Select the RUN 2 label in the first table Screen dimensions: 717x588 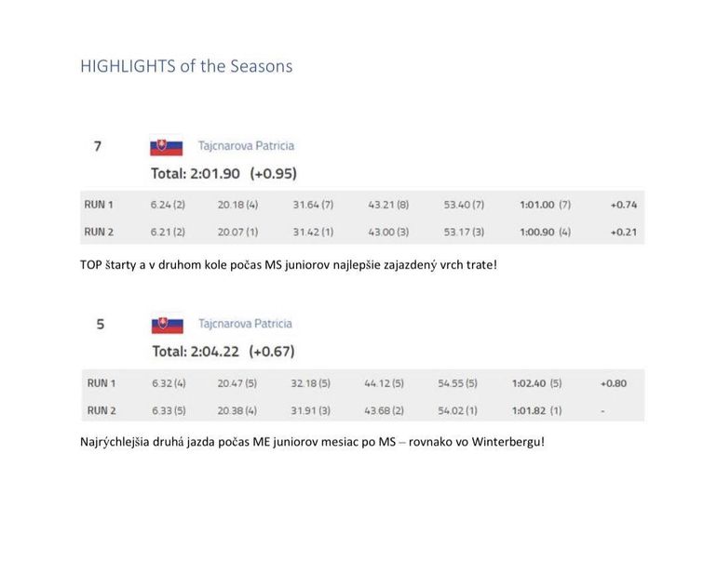click(x=99, y=232)
